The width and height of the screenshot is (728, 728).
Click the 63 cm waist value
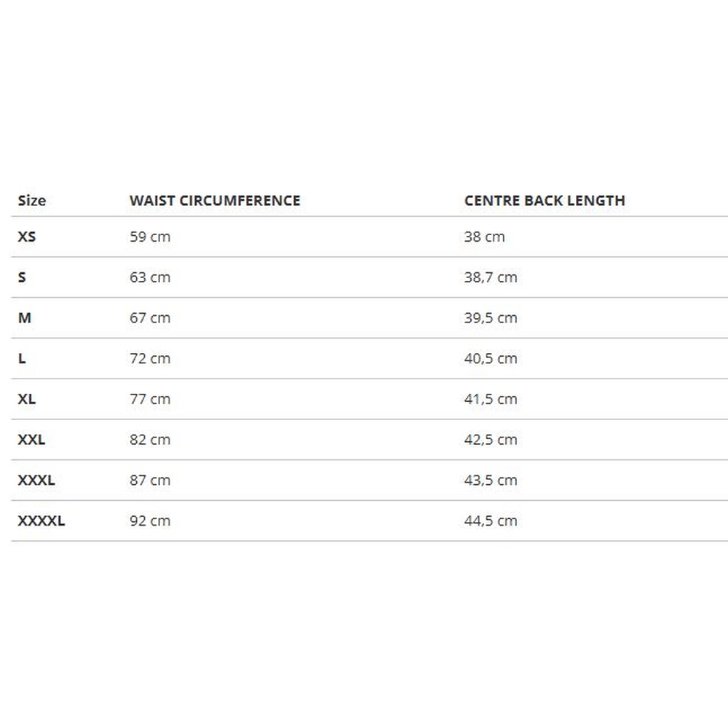150,277
